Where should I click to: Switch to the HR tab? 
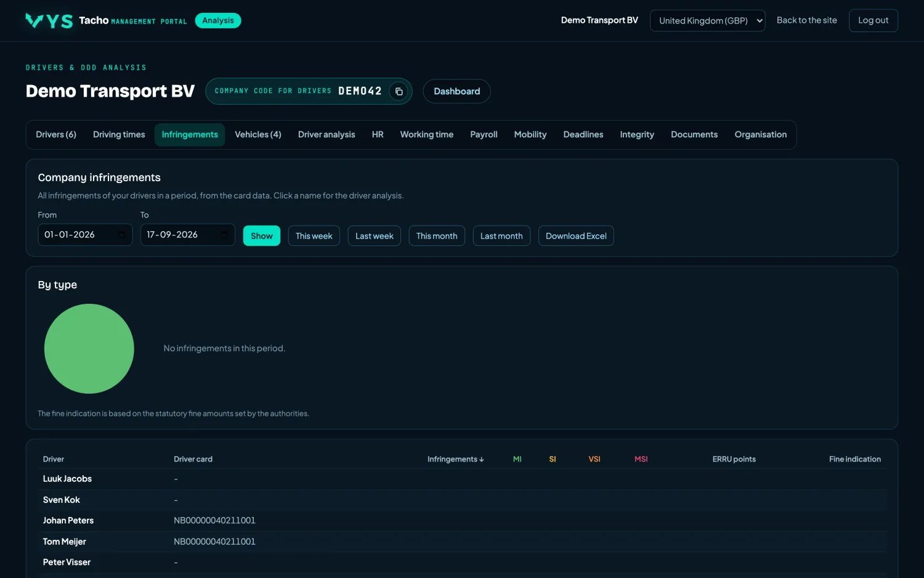point(378,134)
